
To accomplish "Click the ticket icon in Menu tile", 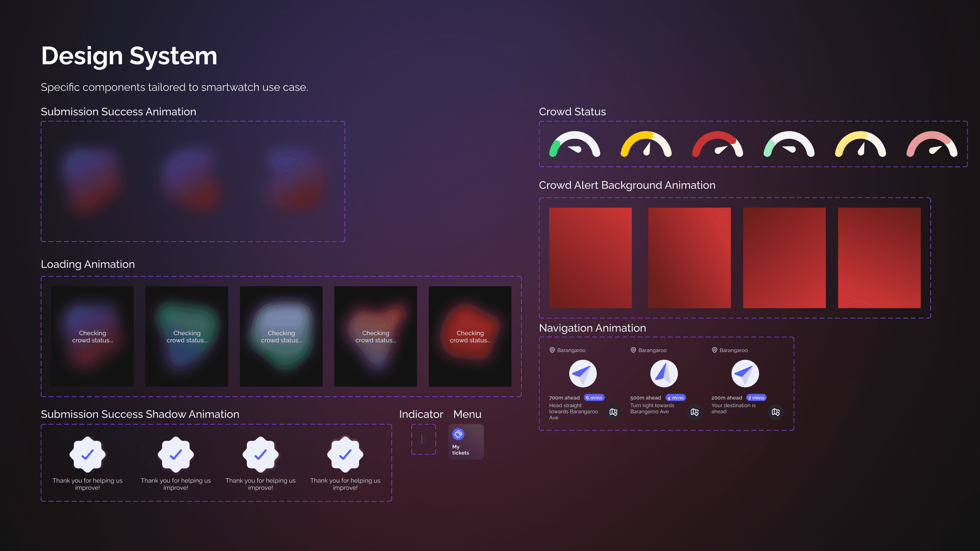I will 458,434.
